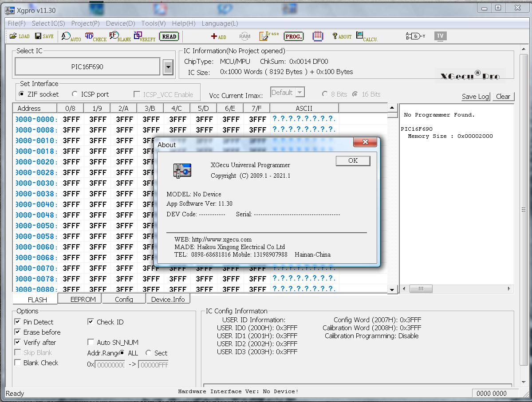Image resolution: width=532 pixels, height=402 pixels.
Task: Toggle the Verify after checkbox
Action: (x=18, y=342)
